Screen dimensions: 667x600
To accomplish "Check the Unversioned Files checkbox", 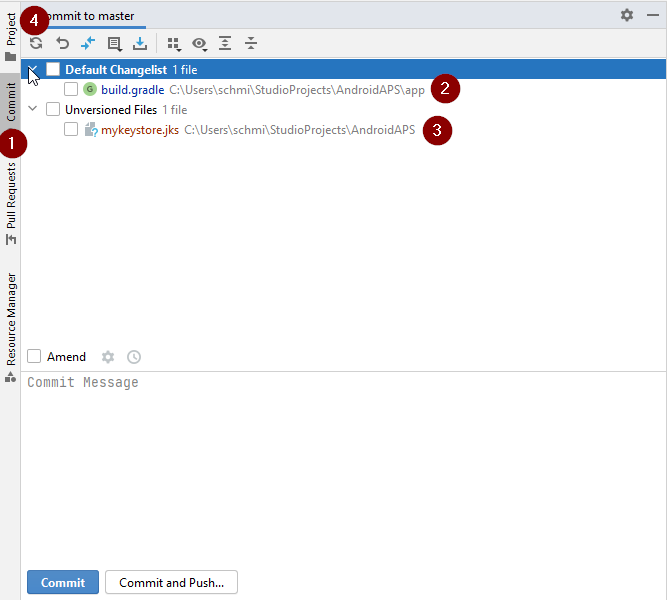I will pyautogui.click(x=53, y=109).
